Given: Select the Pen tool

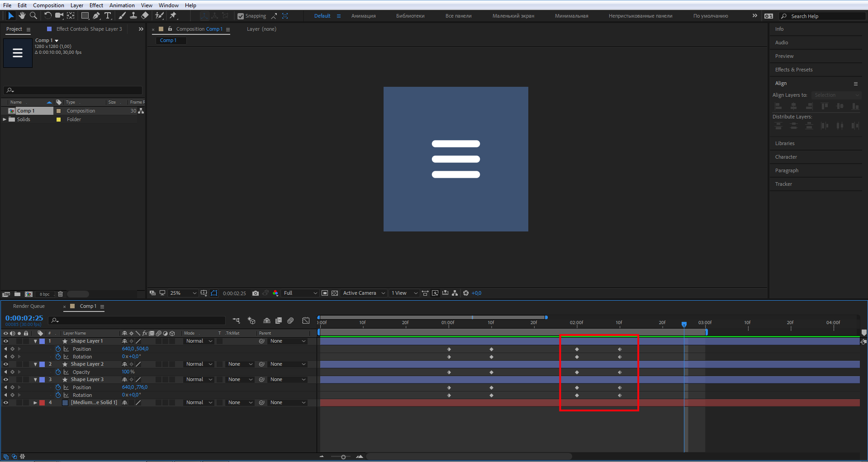Looking at the screenshot, I should pyautogui.click(x=96, y=16).
